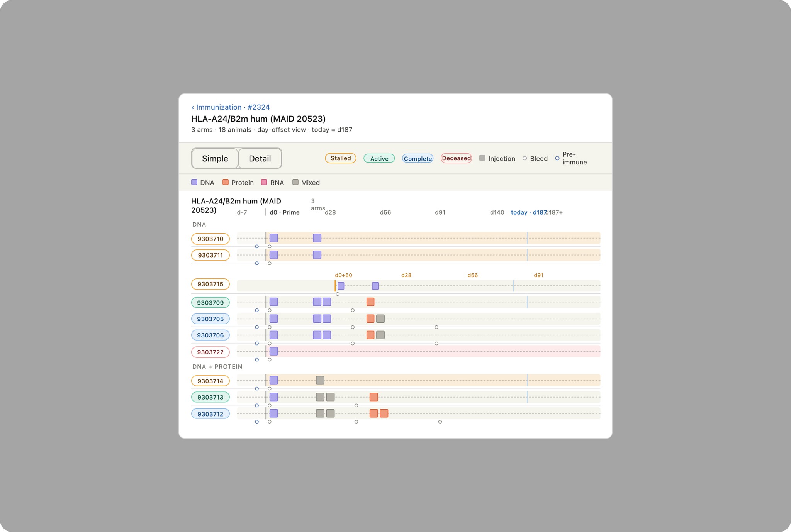Select the first DNA injection for 9303715
The image size is (791, 532).
[x=341, y=286]
